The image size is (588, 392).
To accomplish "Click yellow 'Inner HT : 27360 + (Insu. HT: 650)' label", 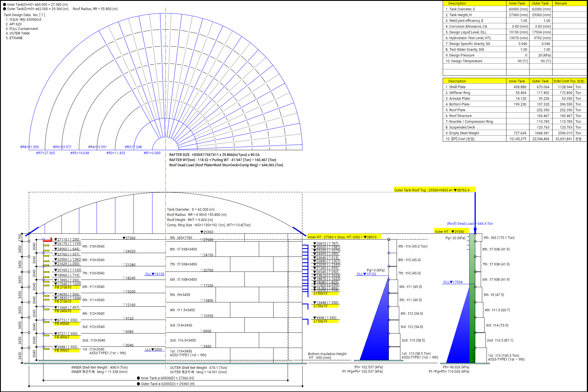I will pyautogui.click(x=344, y=237).
